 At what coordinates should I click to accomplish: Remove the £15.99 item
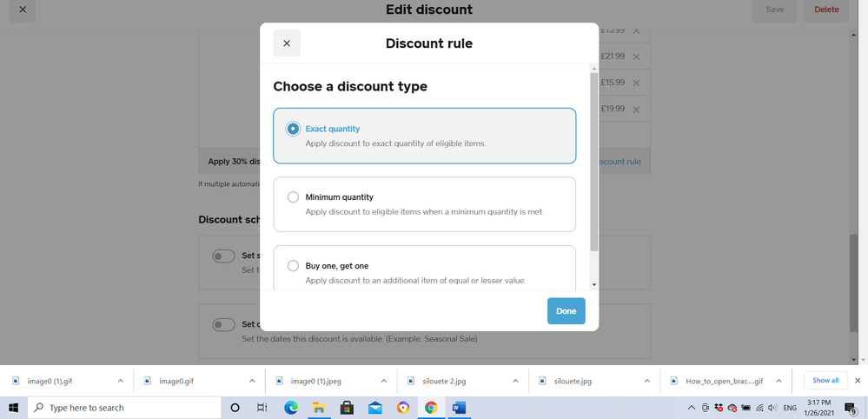[636, 83]
